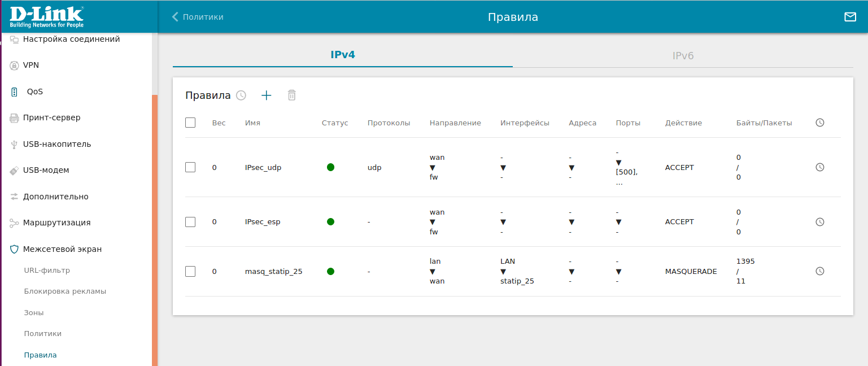The width and height of the screenshot is (868, 366).
Task: Click the D-Link logo
Action: coord(46,17)
